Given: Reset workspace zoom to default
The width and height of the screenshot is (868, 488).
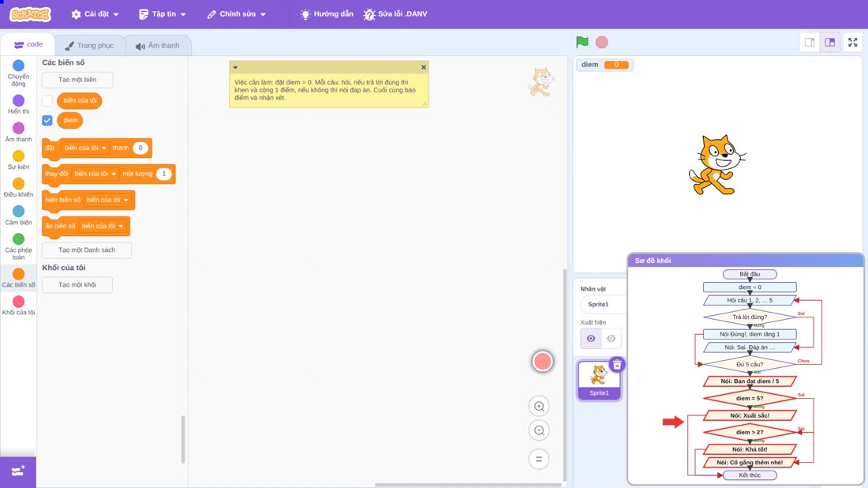Looking at the screenshot, I should coord(539,460).
